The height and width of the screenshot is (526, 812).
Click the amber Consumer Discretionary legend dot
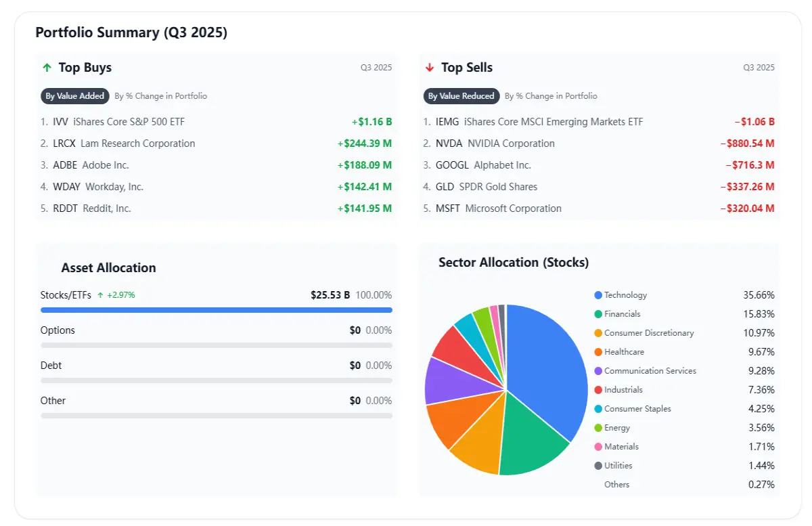pos(598,333)
